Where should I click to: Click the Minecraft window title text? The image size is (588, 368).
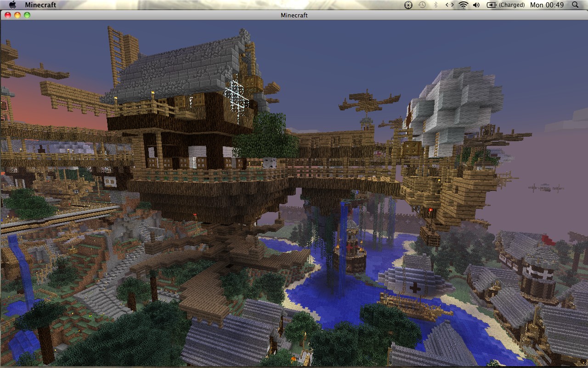[x=294, y=15]
